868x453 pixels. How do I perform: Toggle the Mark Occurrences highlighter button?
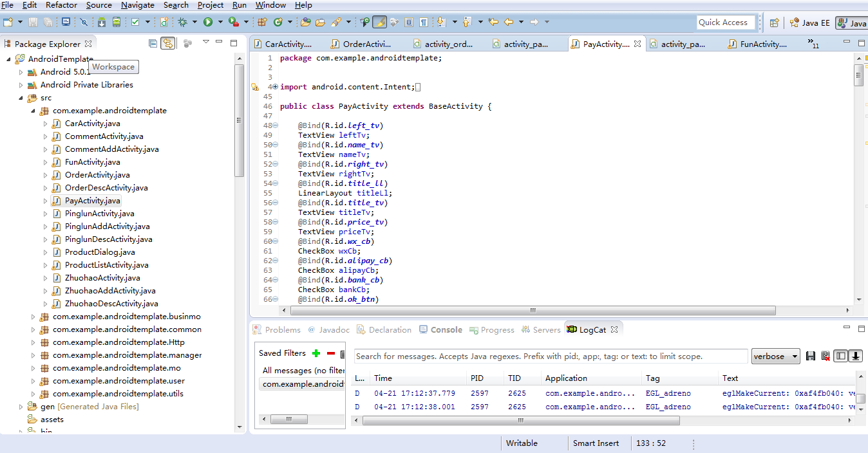tap(379, 22)
